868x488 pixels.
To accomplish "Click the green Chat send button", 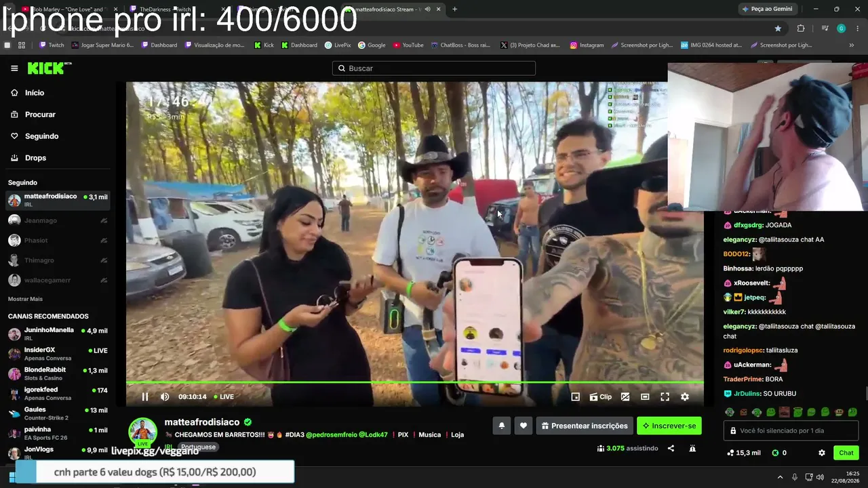I will [x=846, y=453].
